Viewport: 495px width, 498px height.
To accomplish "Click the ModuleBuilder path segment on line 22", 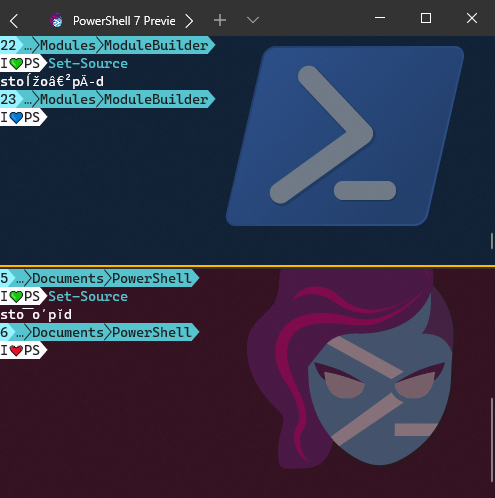I will tap(156, 45).
